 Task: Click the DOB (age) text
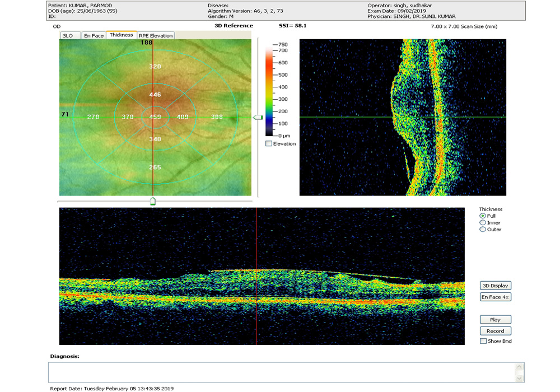(82, 11)
